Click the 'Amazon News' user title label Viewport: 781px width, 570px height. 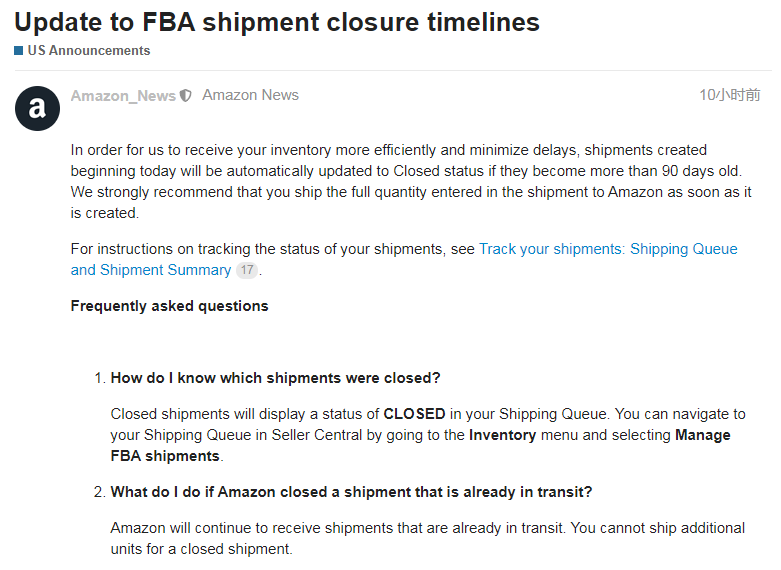251,95
